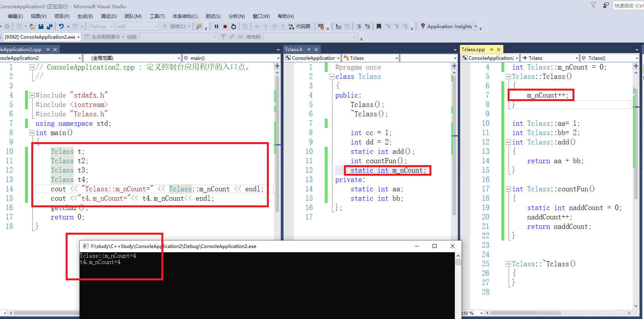Open Application Insights toolbar menu
This screenshot has width=644, height=319.
tap(449, 27)
